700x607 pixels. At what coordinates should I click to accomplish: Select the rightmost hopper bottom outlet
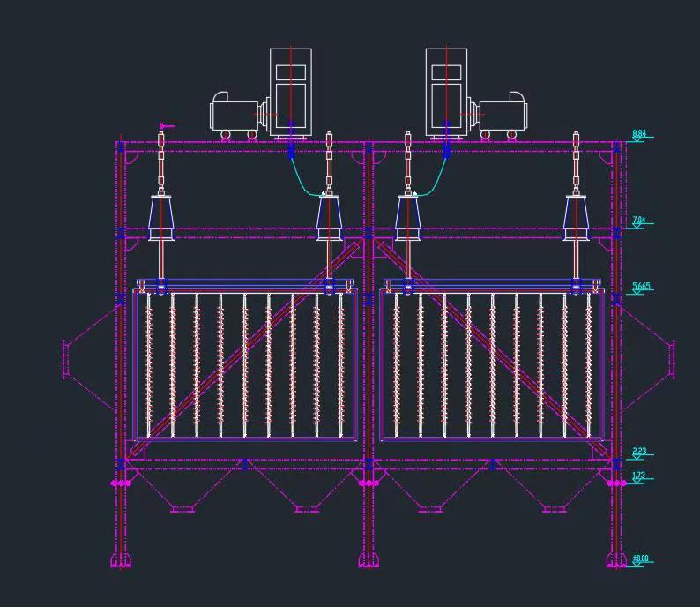tap(553, 508)
